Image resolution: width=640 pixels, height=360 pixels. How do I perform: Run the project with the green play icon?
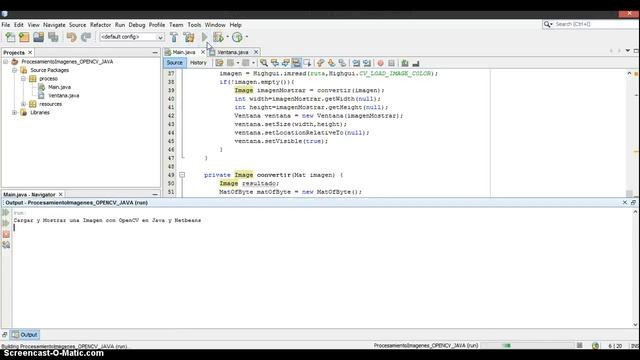point(204,37)
